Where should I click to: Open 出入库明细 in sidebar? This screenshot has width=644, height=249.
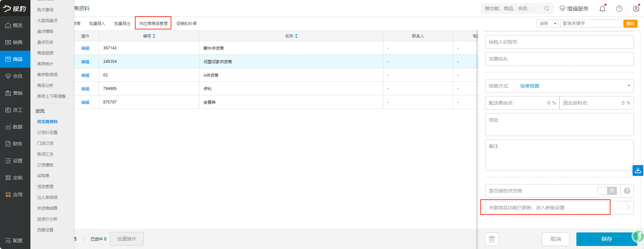(47, 198)
